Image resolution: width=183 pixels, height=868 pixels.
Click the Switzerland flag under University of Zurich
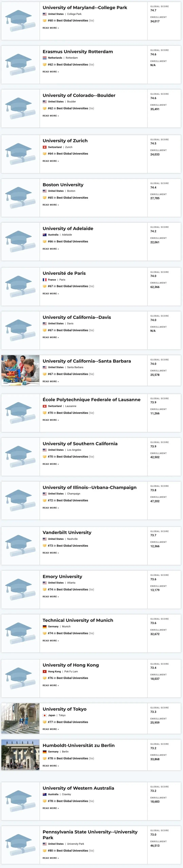(x=44, y=147)
